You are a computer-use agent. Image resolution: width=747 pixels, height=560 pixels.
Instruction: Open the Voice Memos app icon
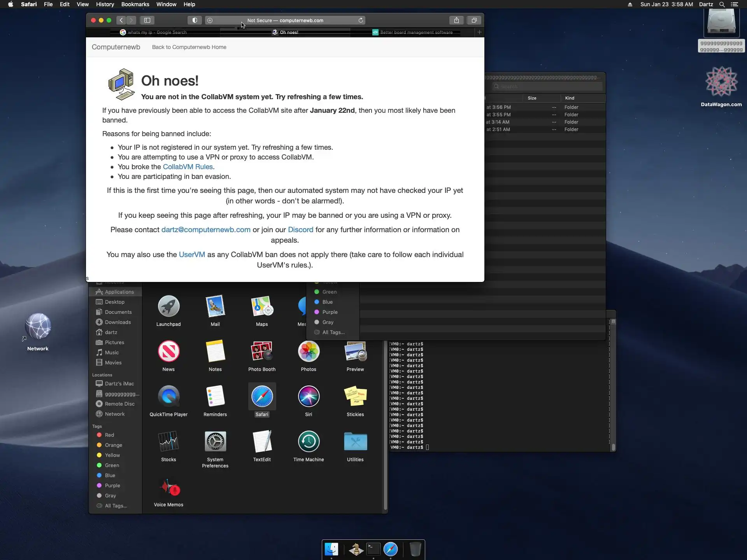coord(168,487)
